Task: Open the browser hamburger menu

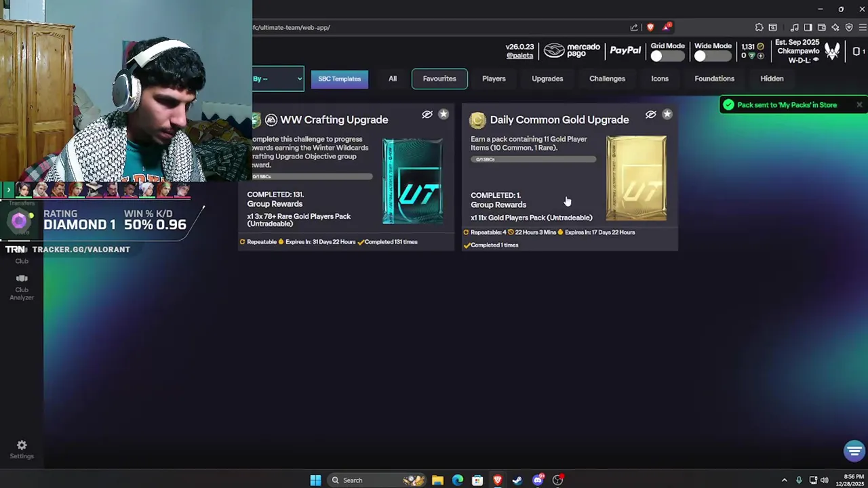Action: pos(863,27)
